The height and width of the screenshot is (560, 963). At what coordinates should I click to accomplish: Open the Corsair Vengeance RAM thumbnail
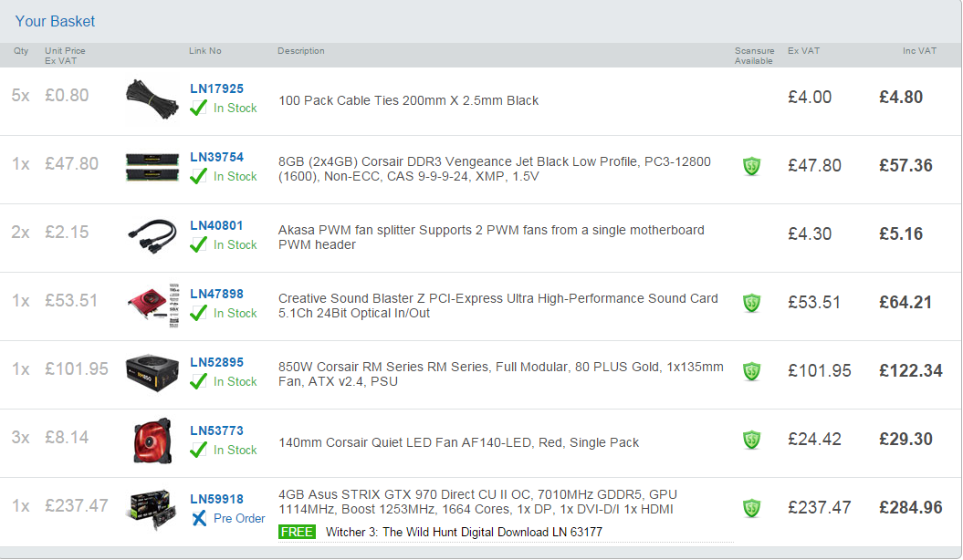(152, 168)
